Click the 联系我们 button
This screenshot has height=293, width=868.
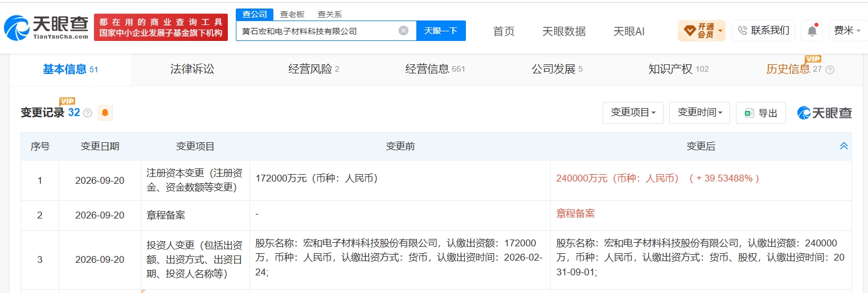tap(763, 30)
